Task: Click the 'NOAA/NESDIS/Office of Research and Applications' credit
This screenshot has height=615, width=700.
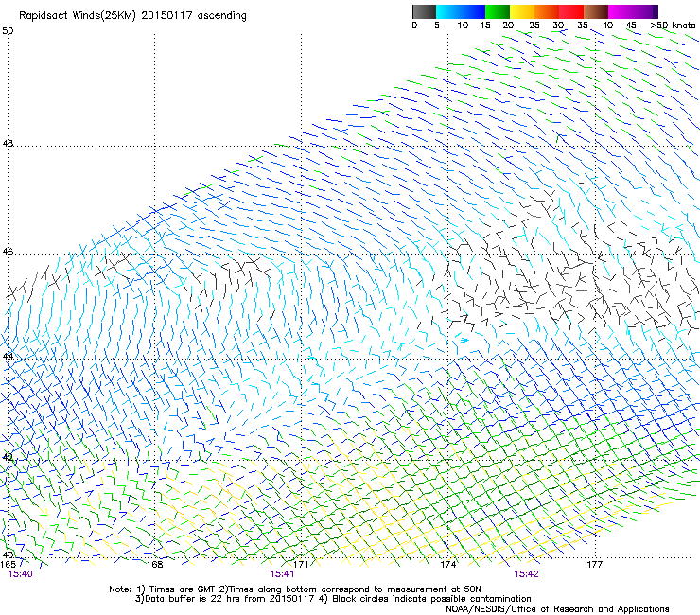Action: (557, 609)
